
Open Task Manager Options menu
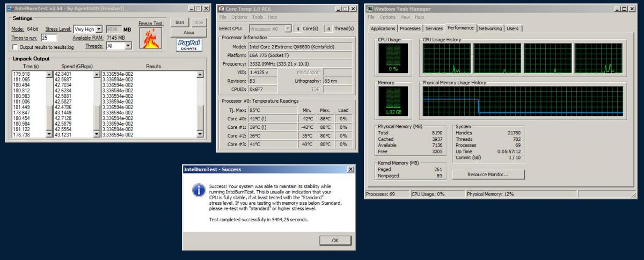click(x=388, y=17)
